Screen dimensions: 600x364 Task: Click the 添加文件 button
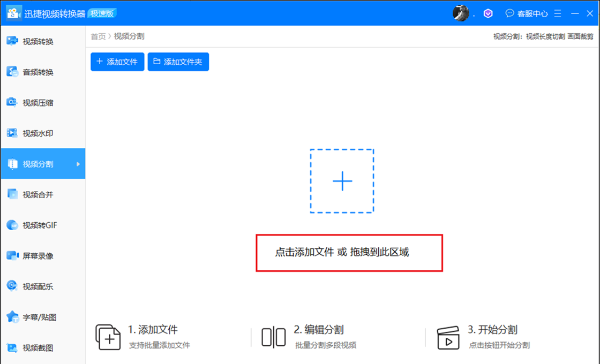tap(117, 62)
